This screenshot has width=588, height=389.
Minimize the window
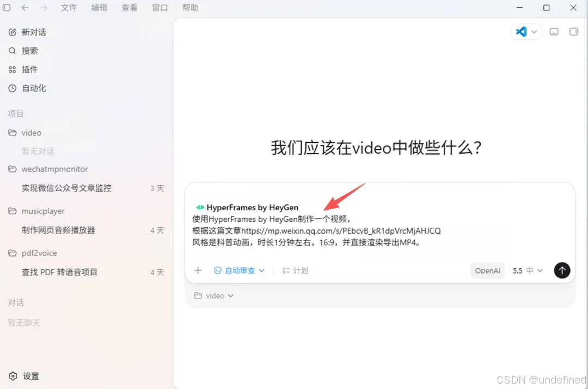tap(519, 8)
